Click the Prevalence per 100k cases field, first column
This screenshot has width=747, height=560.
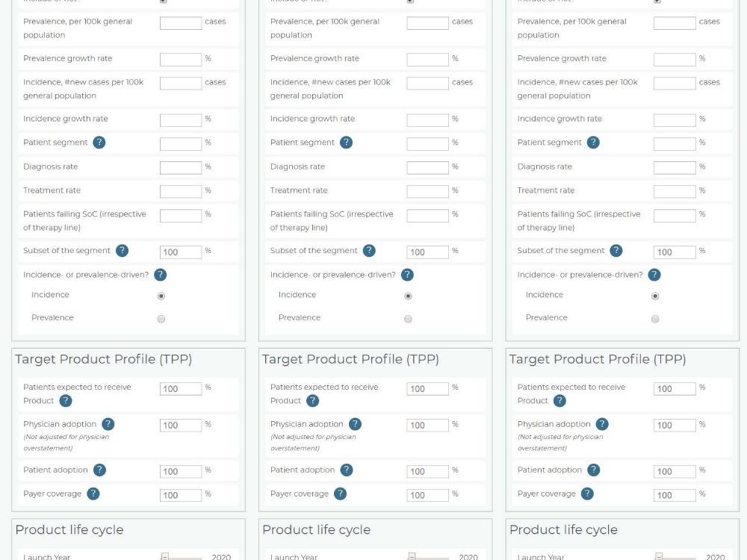point(180,23)
